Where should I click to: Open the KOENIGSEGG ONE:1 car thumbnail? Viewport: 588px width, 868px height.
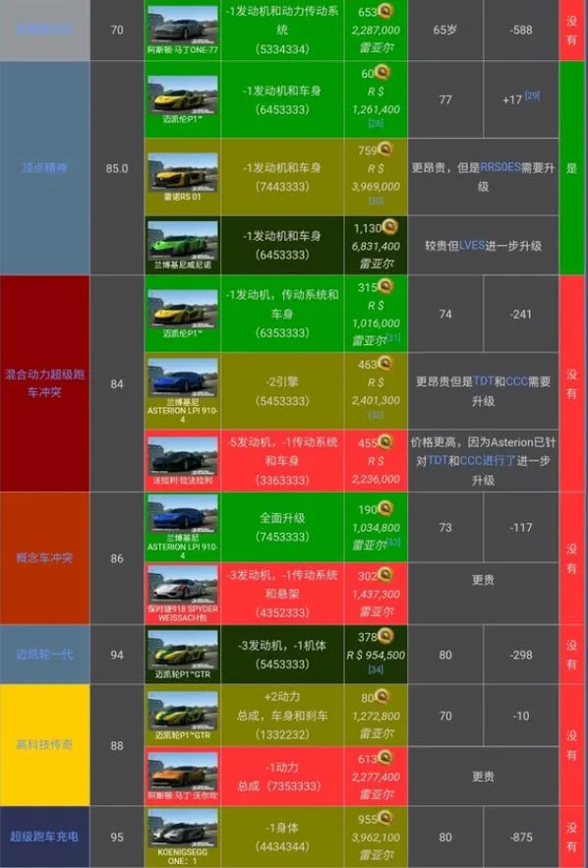(x=183, y=828)
